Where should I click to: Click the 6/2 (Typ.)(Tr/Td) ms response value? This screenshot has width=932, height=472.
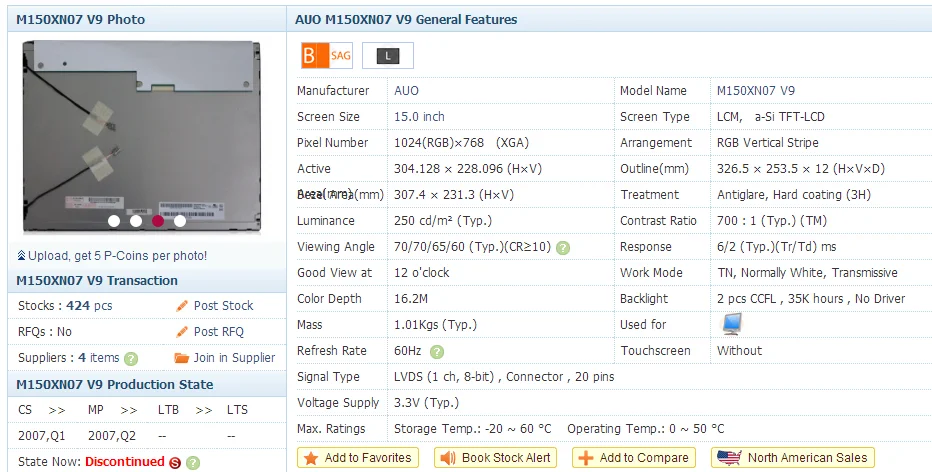[776, 247]
